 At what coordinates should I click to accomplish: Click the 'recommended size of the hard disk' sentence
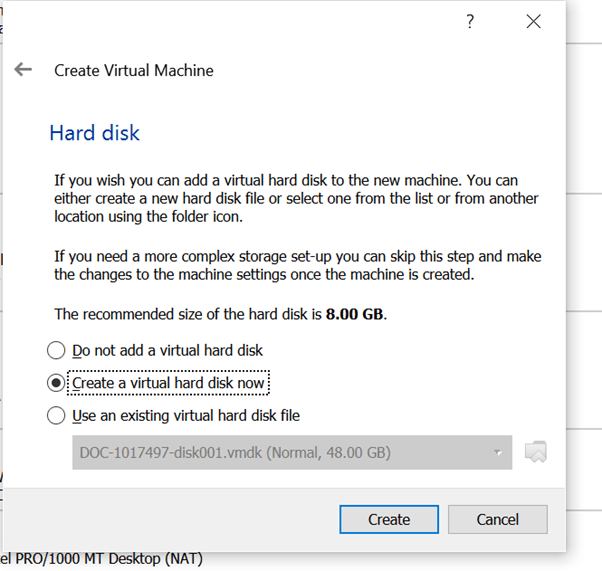tap(190, 314)
